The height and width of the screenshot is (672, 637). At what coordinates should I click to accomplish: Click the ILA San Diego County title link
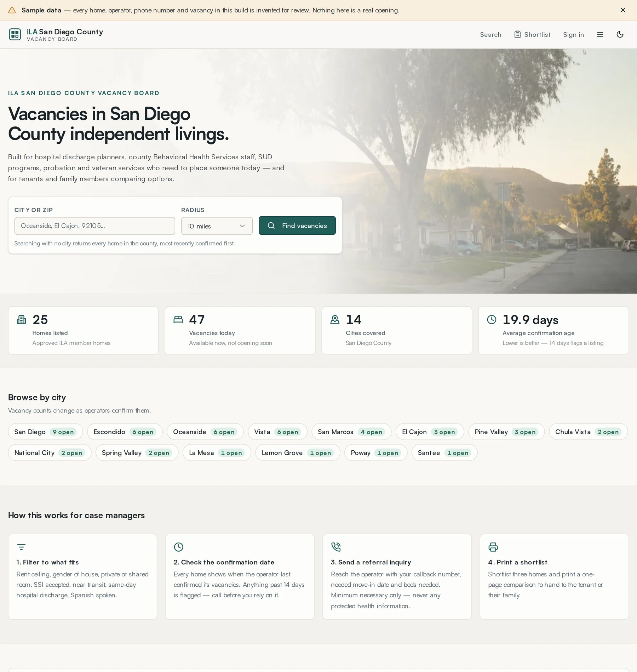(65, 32)
